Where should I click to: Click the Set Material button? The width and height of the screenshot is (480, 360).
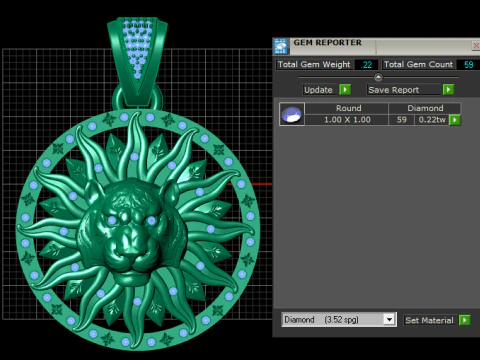coord(429,320)
